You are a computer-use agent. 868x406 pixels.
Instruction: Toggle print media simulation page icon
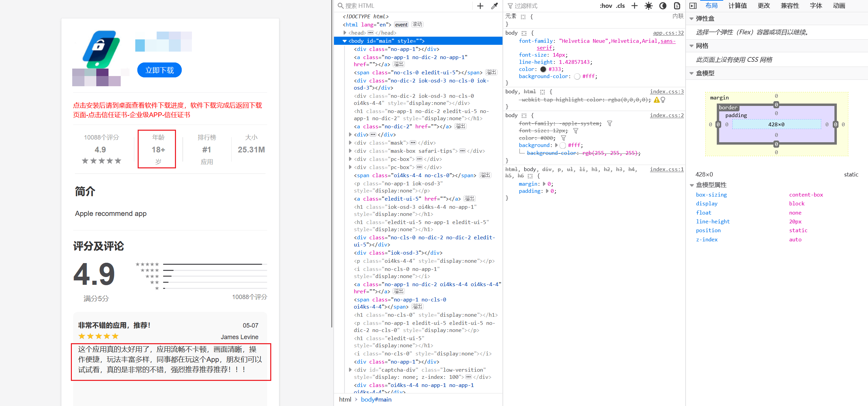coord(677,6)
